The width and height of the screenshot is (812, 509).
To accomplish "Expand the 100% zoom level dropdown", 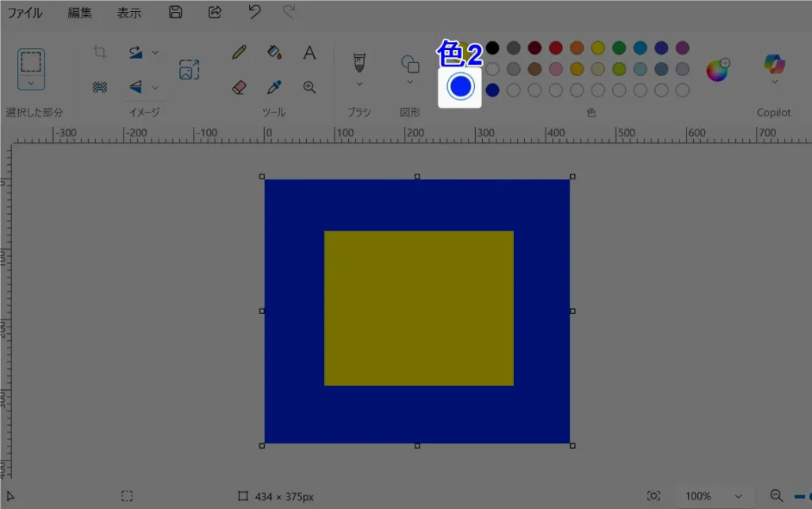I will click(738, 496).
